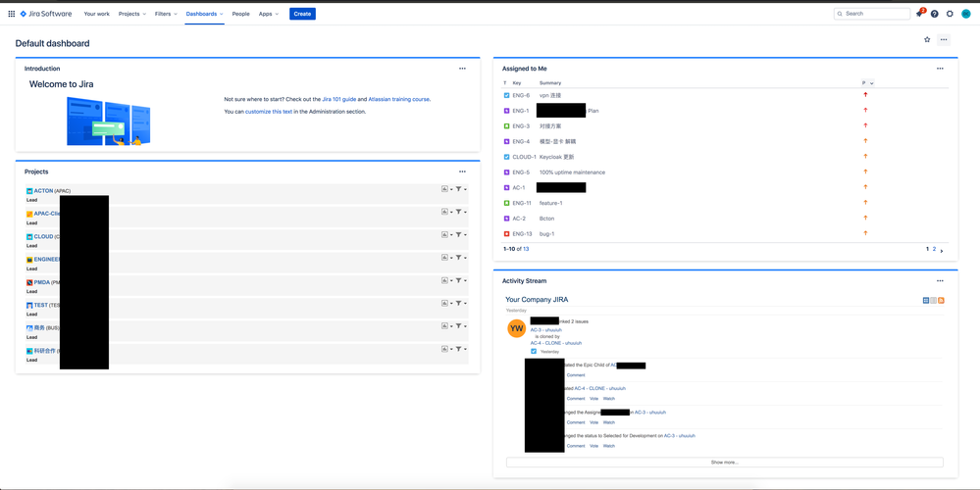Open the Atlassian training course link
This screenshot has width=980, height=490.
pyautogui.click(x=398, y=99)
